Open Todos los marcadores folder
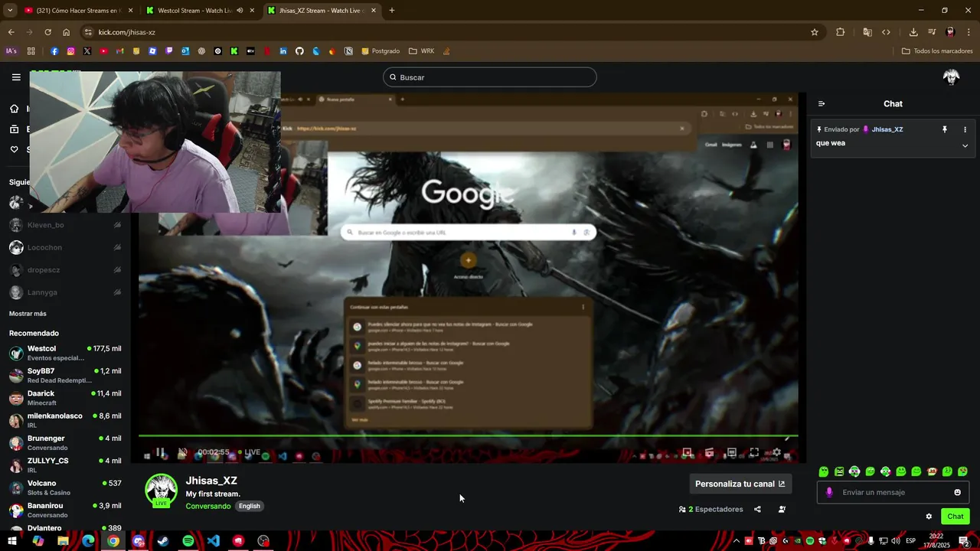Screen dimensions: 980x551 pos(937,51)
